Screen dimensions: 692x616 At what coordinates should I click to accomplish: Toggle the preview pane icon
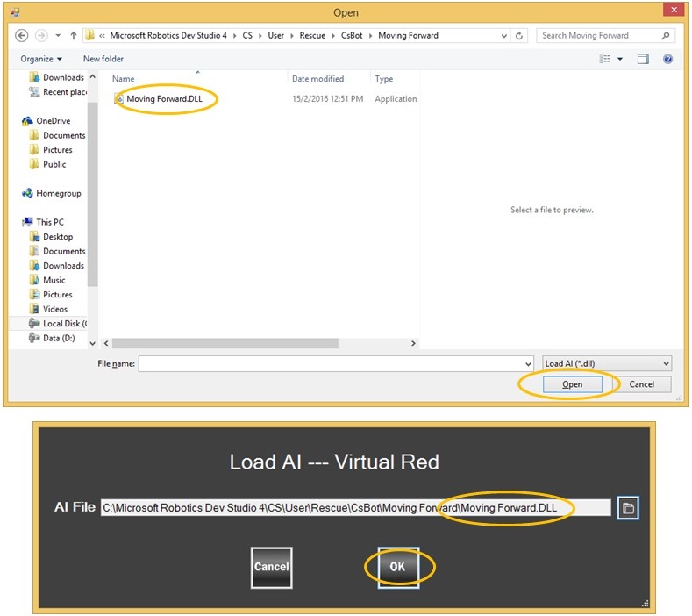(643, 59)
